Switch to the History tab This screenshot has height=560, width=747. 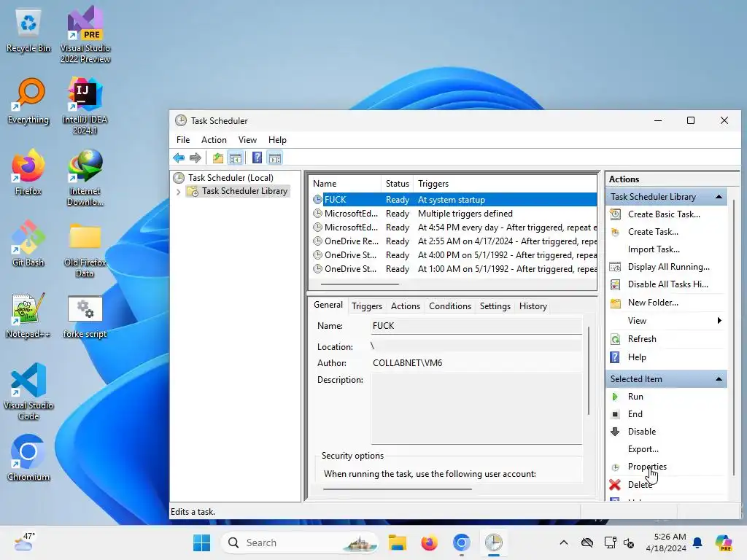click(x=533, y=306)
